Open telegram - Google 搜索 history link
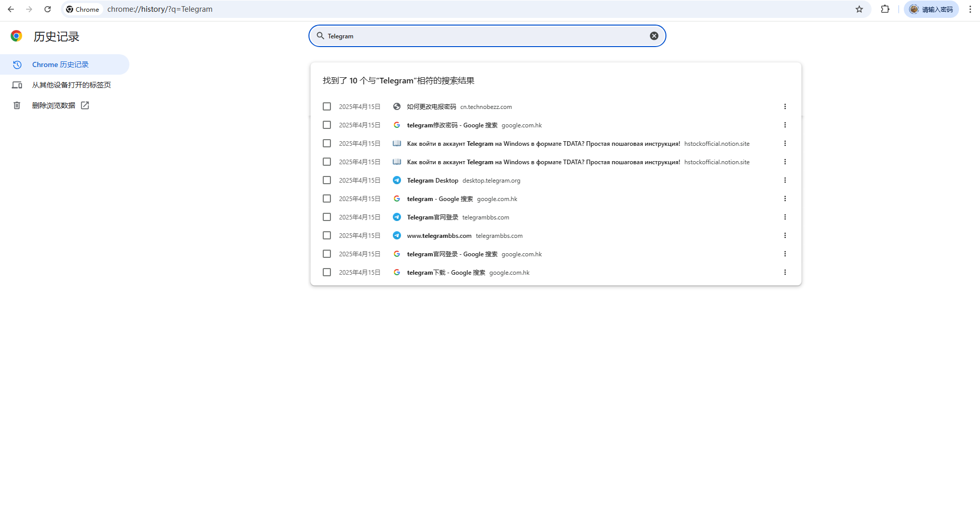980x508 pixels. (x=440, y=199)
